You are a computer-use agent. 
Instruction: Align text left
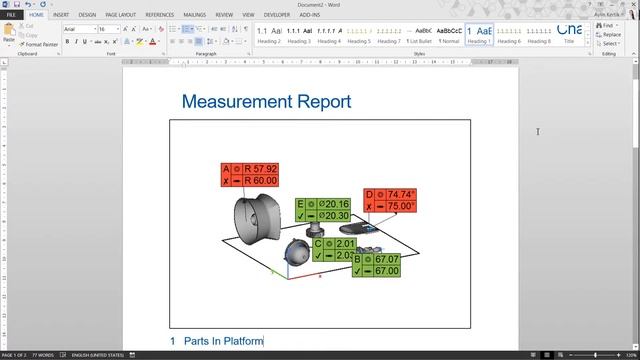(172, 42)
